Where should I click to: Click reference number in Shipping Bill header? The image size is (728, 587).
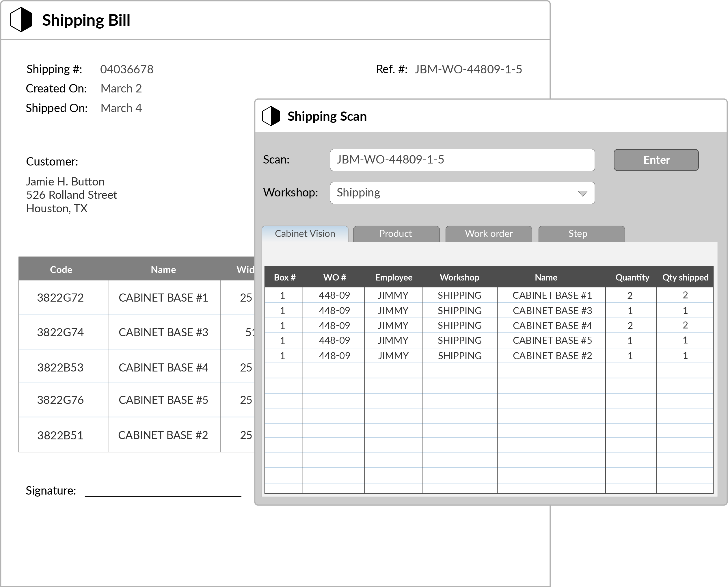tap(468, 69)
